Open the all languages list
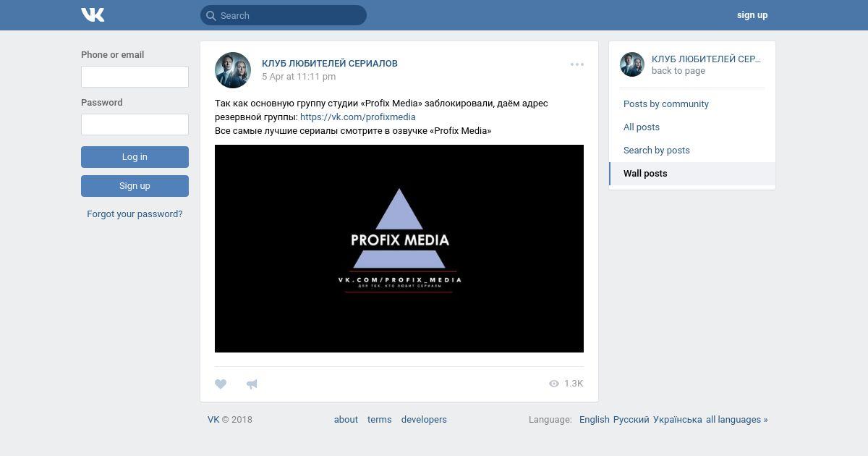The height and width of the screenshot is (456, 868). [737, 420]
